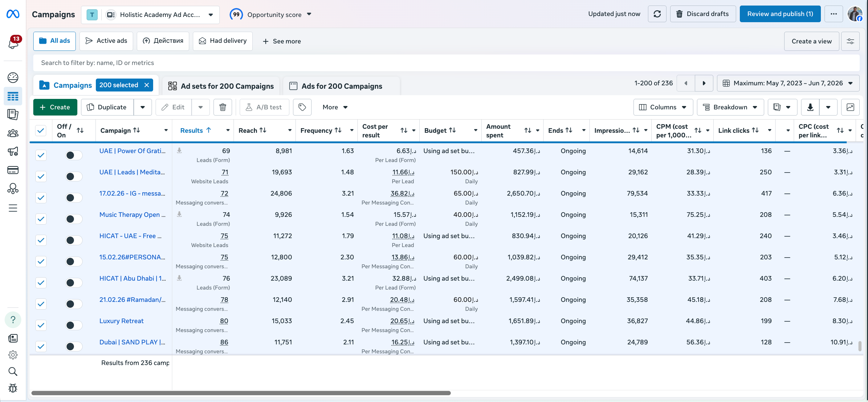The width and height of the screenshot is (868, 402).
Task: Click the Review and publish (1) button
Action: pyautogui.click(x=780, y=14)
